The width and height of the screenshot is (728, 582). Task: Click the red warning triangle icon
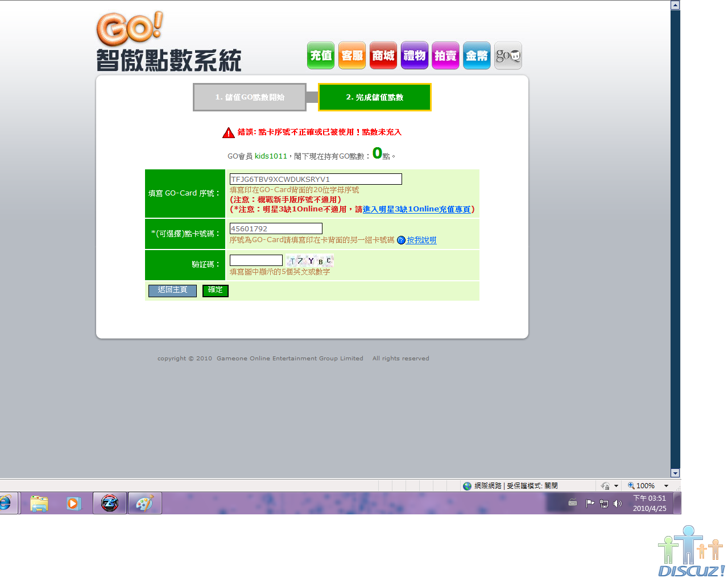(x=229, y=132)
